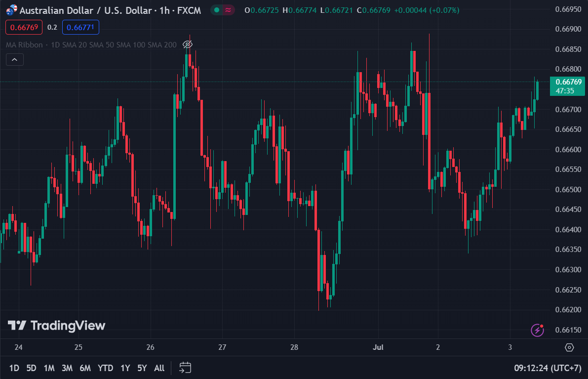588x379 pixels.
Task: Click the high value H0.66774 in header
Action: click(x=300, y=10)
